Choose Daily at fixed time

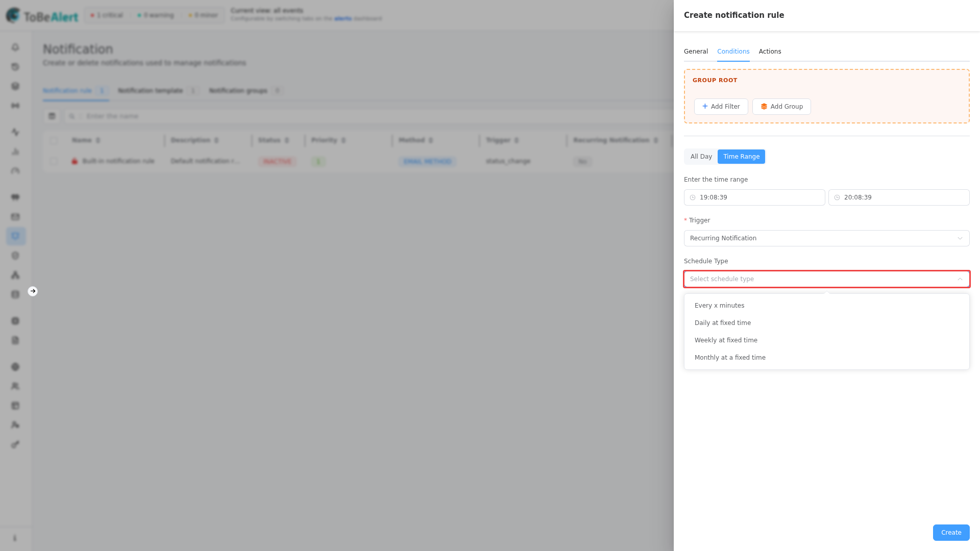click(x=826, y=323)
